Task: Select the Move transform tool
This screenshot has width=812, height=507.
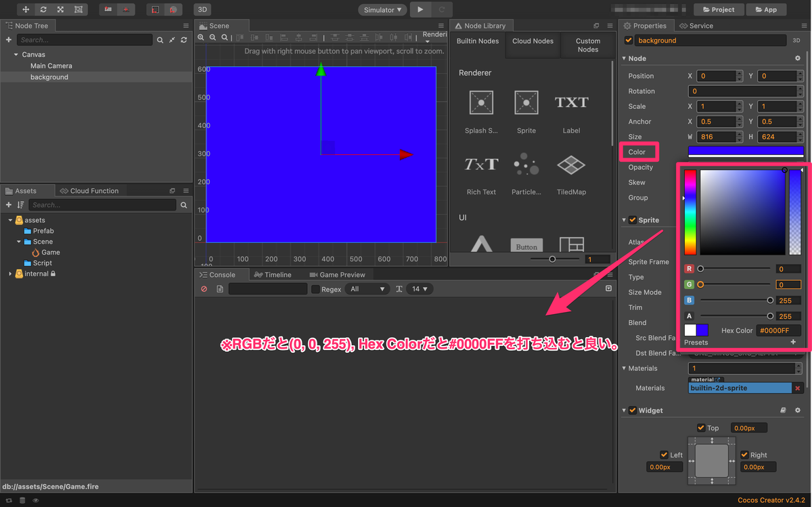Action: point(26,9)
